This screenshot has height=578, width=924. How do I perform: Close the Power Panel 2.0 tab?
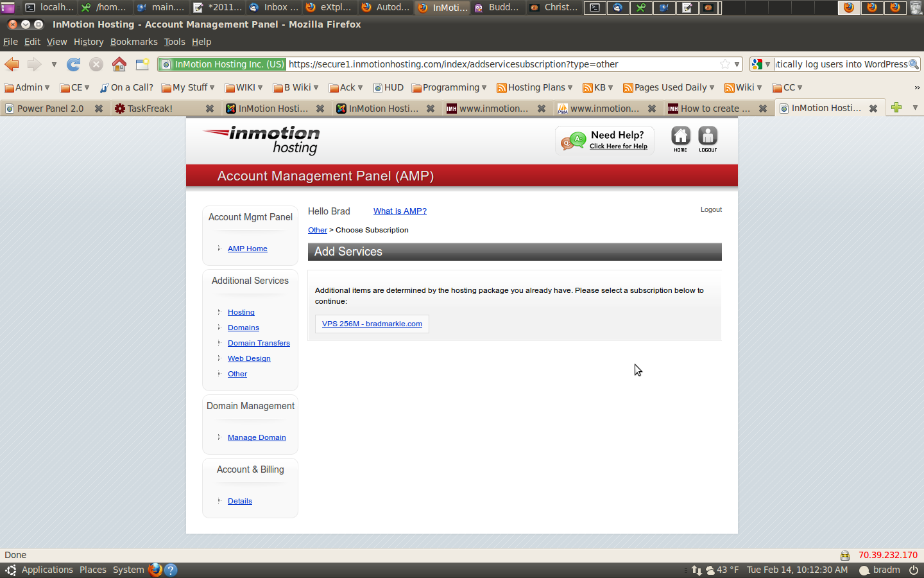pyautogui.click(x=99, y=109)
